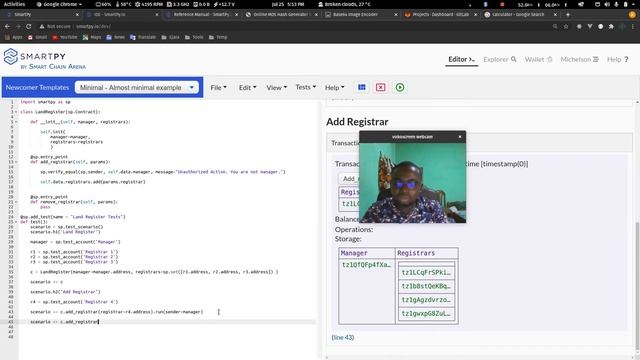This screenshot has width=640, height=360.
Task: Place cursor at end of code line 45
Action: pyautogui.click(x=99, y=322)
